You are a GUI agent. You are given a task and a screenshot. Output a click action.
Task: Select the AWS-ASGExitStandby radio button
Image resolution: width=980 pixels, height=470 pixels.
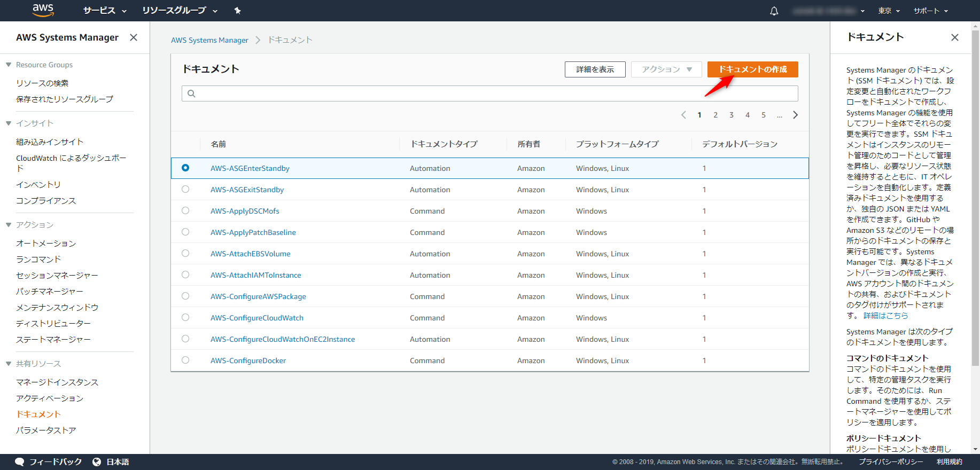[x=185, y=189]
